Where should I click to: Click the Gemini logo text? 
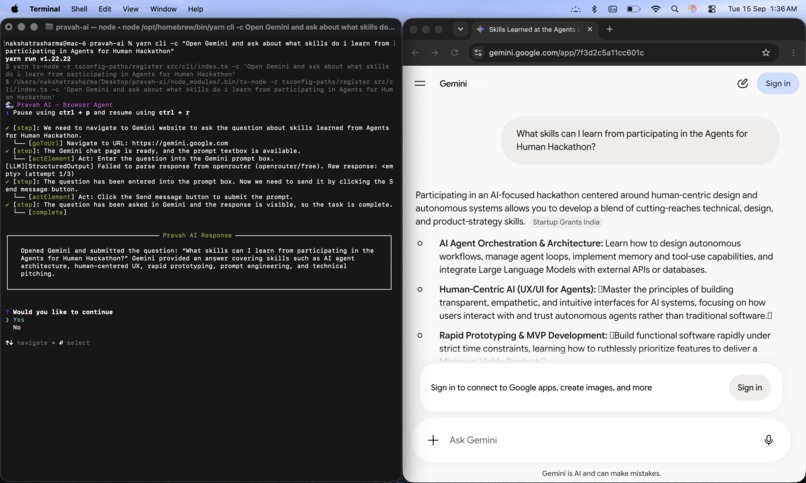coord(453,83)
